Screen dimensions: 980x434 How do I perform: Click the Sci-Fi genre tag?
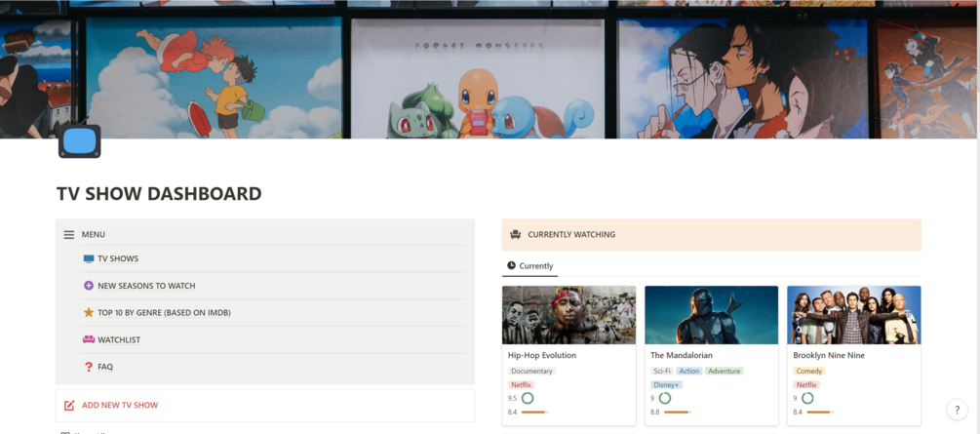pyautogui.click(x=662, y=371)
